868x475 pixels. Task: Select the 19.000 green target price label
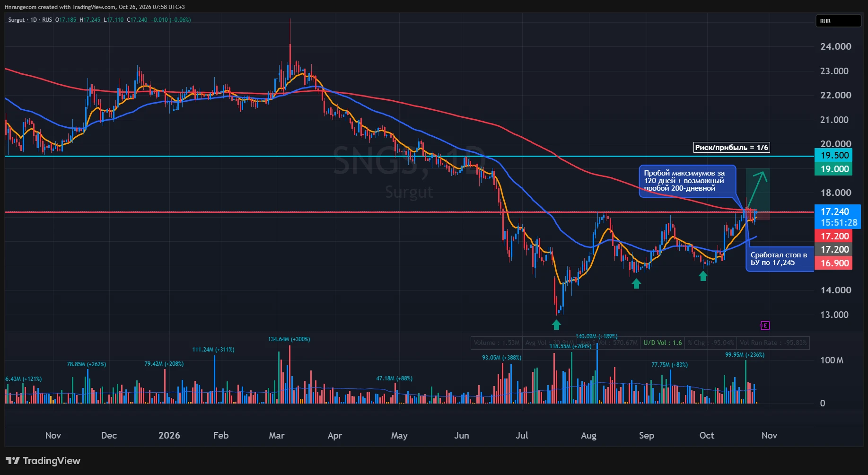point(833,169)
